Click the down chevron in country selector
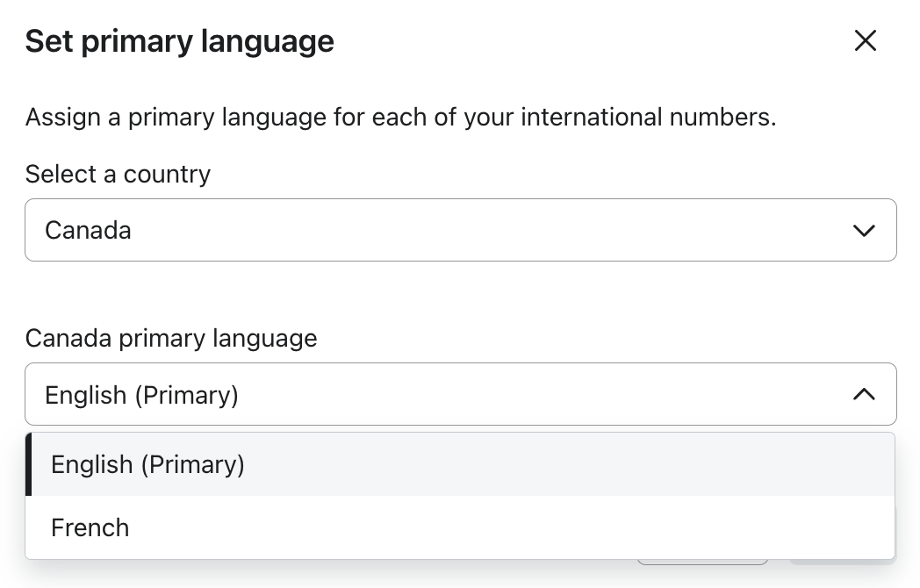Image resolution: width=920 pixels, height=588 pixels. pyautogui.click(x=864, y=230)
